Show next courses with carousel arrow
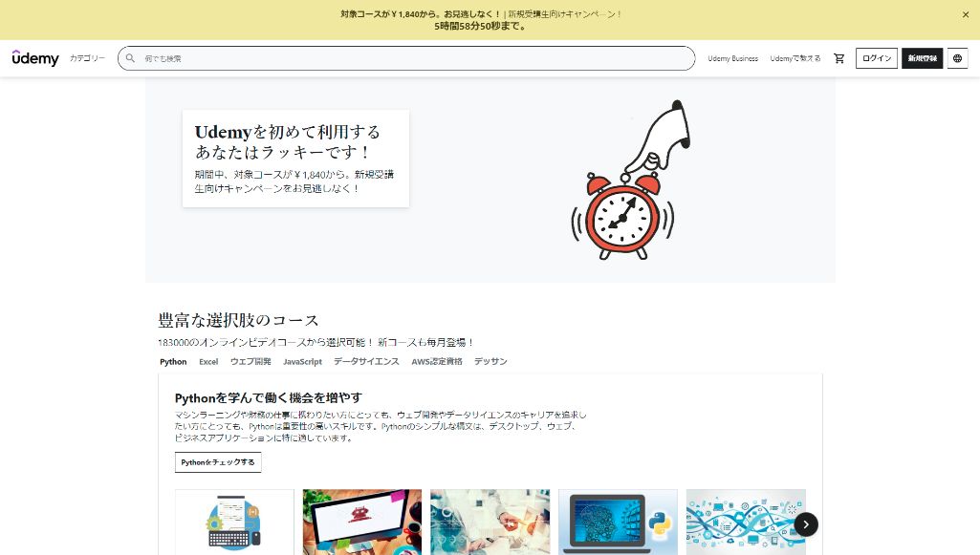Screen dimensions: 980x555 (806, 524)
